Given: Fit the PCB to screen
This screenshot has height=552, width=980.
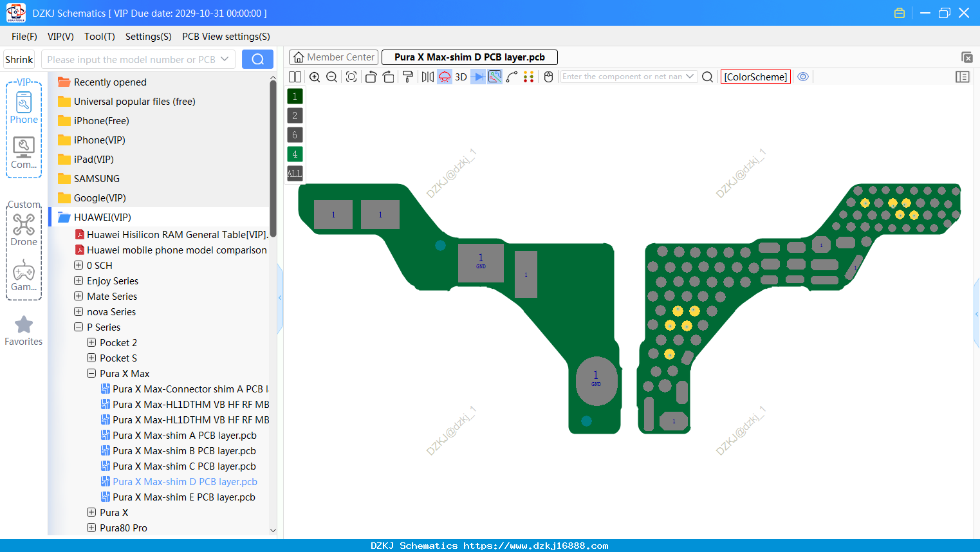Looking at the screenshot, I should point(351,77).
